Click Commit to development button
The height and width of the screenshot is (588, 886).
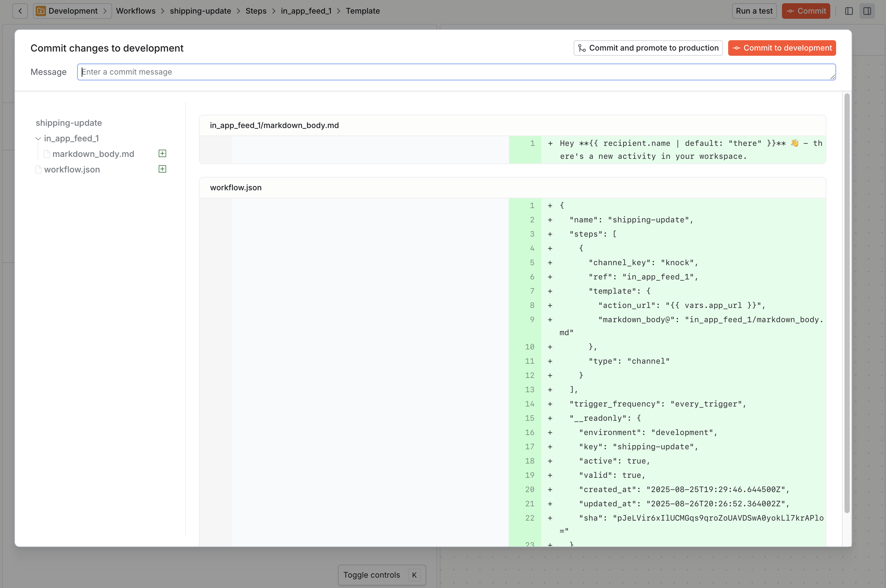(x=782, y=48)
